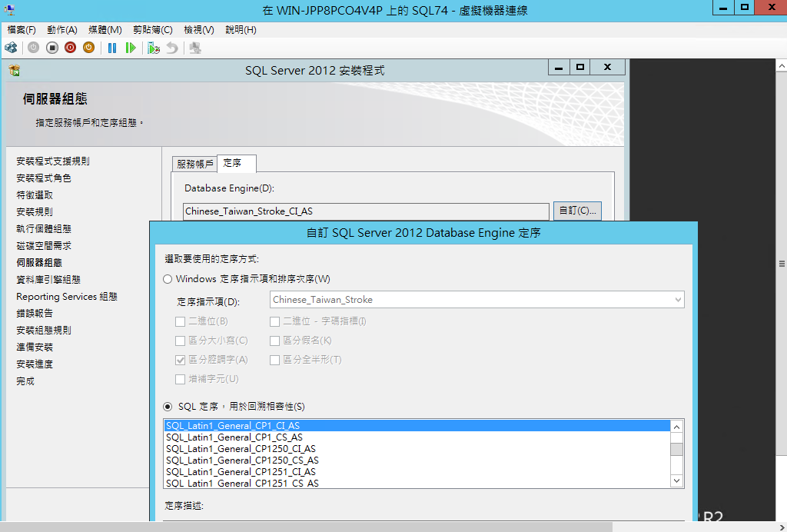Close the SQL Server 2012 setup window
Image resolution: width=787 pixels, height=532 pixels.
pos(608,67)
